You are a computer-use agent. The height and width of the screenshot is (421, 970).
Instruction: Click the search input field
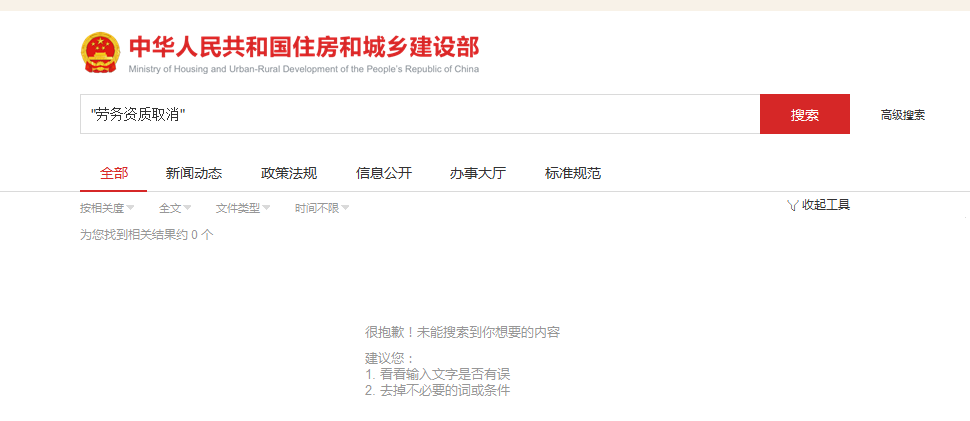pos(420,114)
